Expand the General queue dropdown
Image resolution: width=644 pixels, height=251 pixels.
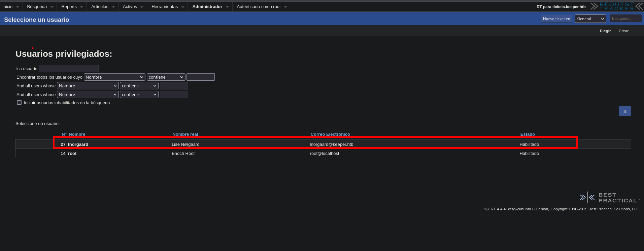(590, 19)
